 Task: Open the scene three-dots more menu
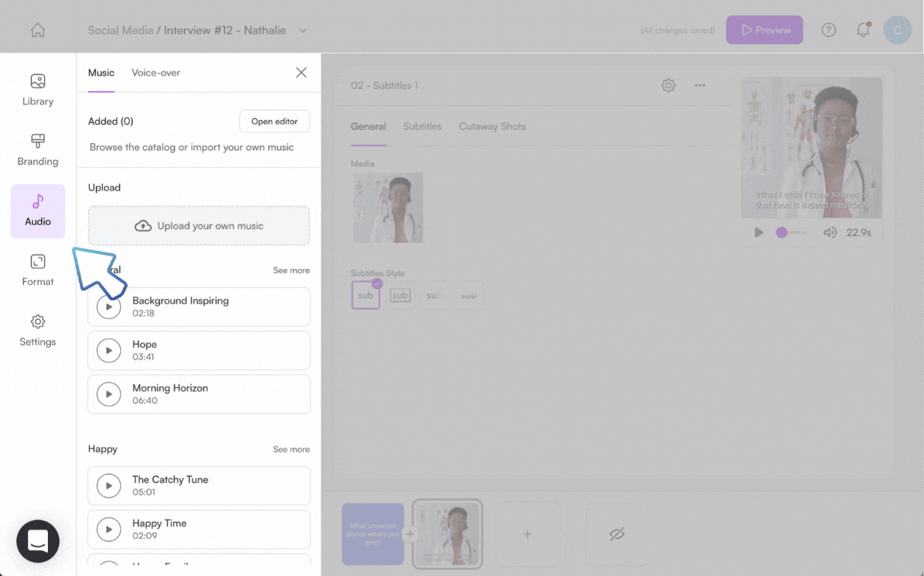coord(700,85)
